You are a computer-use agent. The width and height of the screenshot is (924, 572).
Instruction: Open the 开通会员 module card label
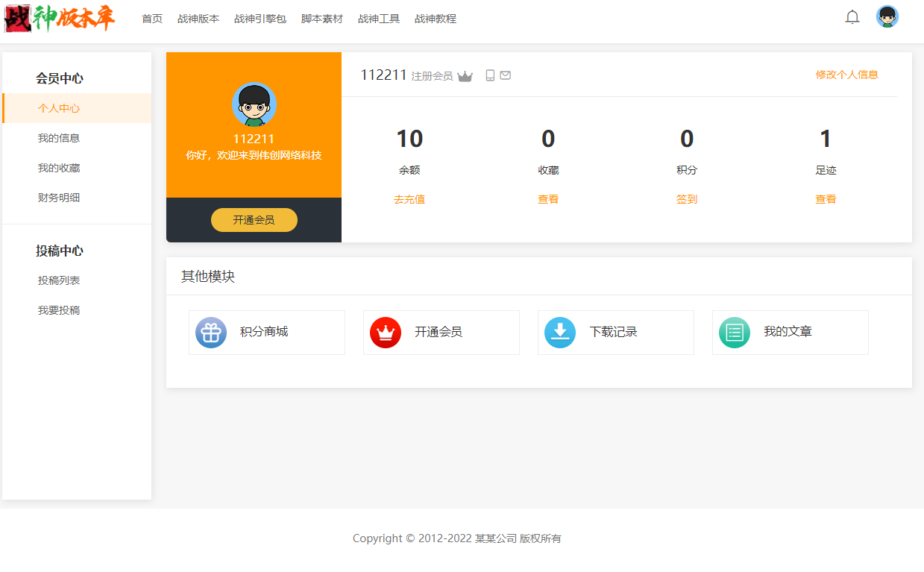[x=439, y=332]
